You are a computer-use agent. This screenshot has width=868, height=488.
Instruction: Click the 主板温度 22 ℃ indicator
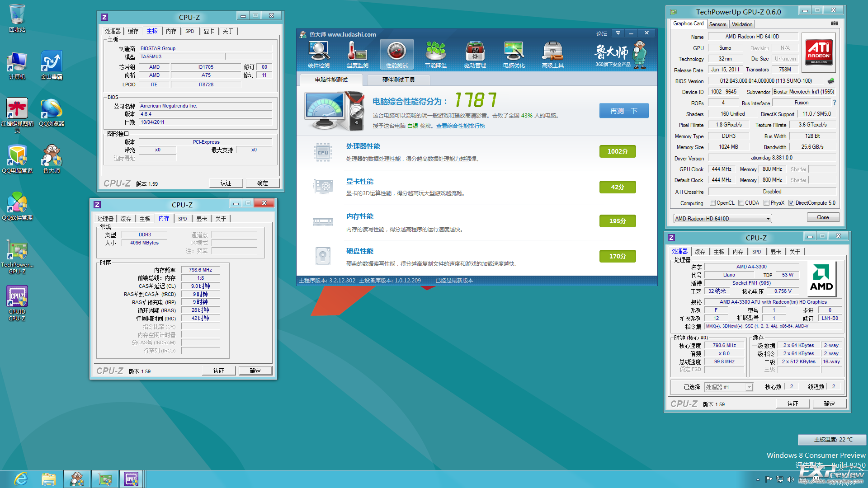832,440
